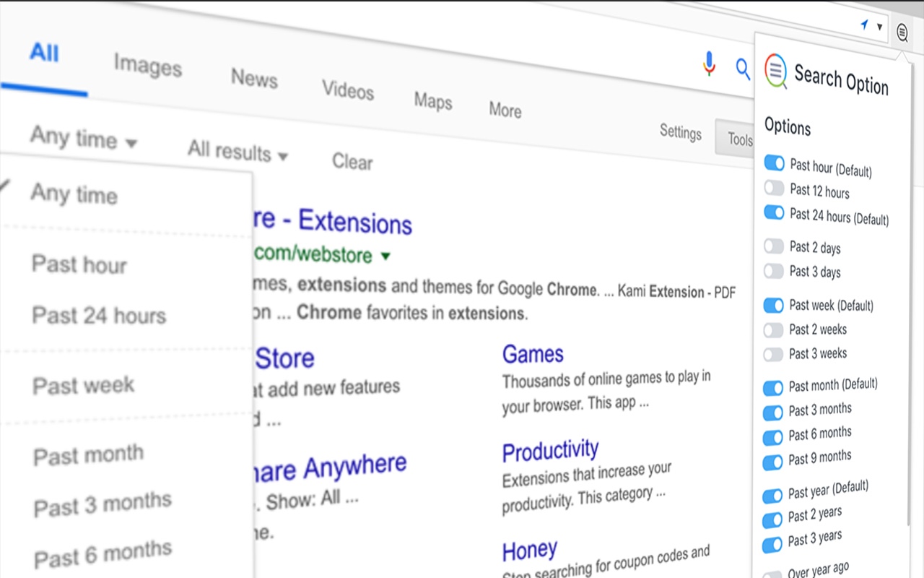Click the blue location arrow icon
This screenshot has height=578, width=924.
point(864,25)
